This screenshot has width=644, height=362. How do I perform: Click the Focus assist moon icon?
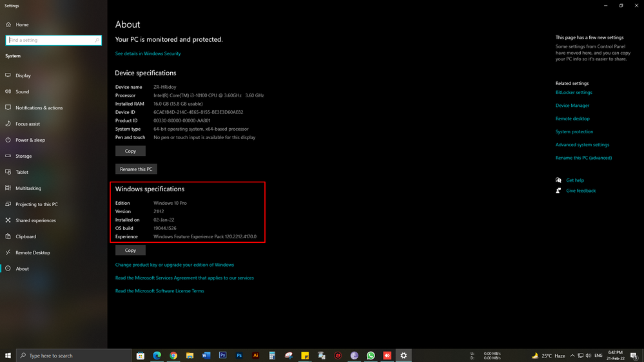8,124
